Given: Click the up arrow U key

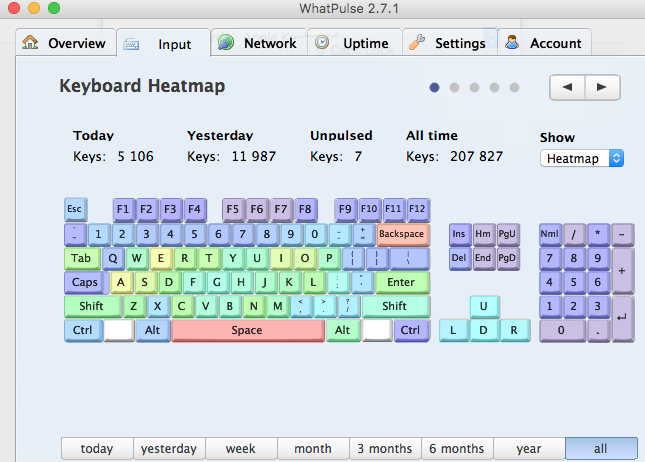Looking at the screenshot, I should (485, 307).
